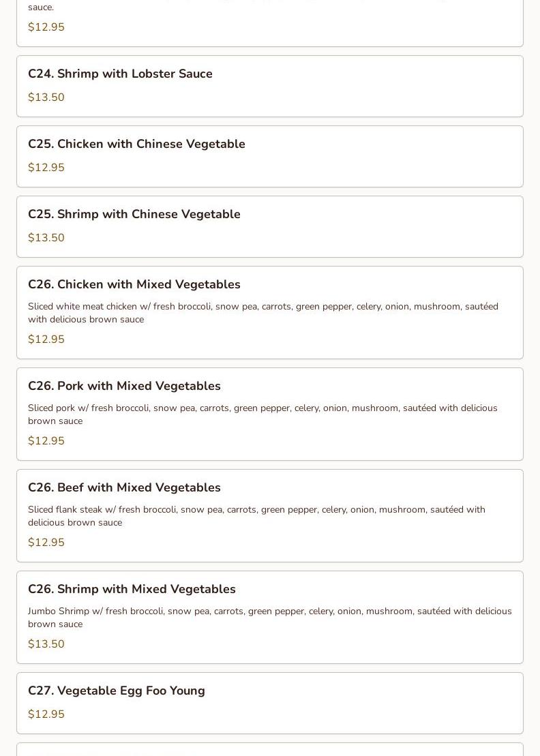Select C25 Chicken with Chinese Vegetable title
The width and height of the screenshot is (540, 756).
tap(136, 144)
